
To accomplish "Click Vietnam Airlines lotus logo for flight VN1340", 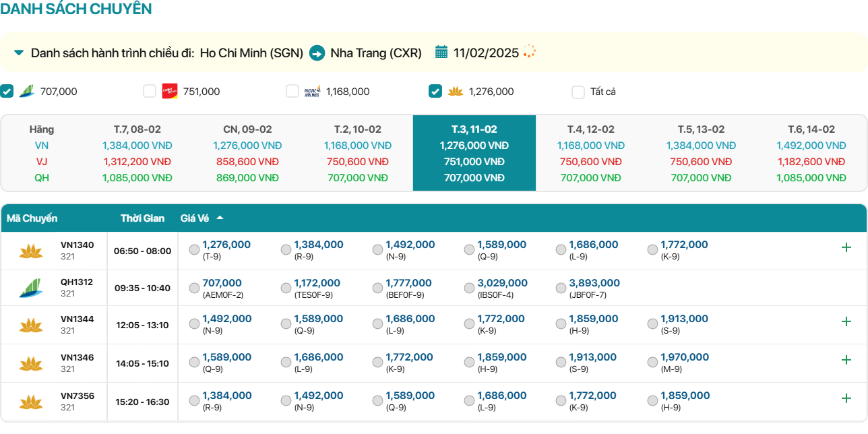I will pyautogui.click(x=30, y=251).
